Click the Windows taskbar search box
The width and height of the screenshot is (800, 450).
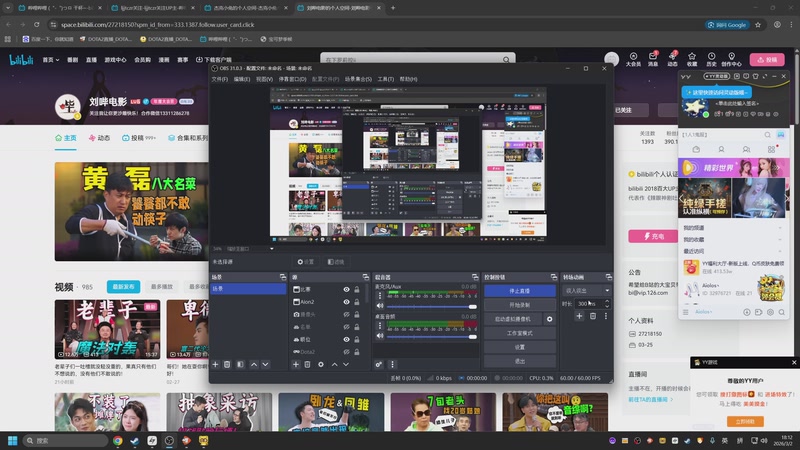[x=65, y=440]
